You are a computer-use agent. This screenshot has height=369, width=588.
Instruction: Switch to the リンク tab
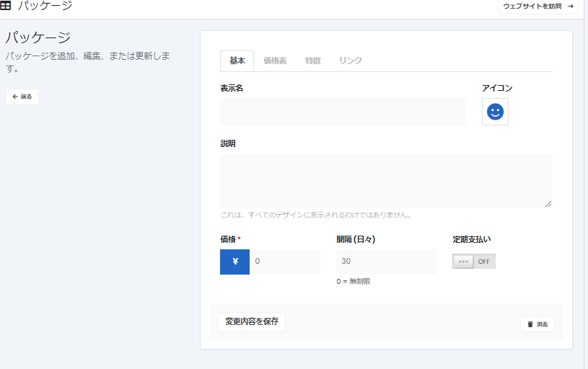point(351,61)
